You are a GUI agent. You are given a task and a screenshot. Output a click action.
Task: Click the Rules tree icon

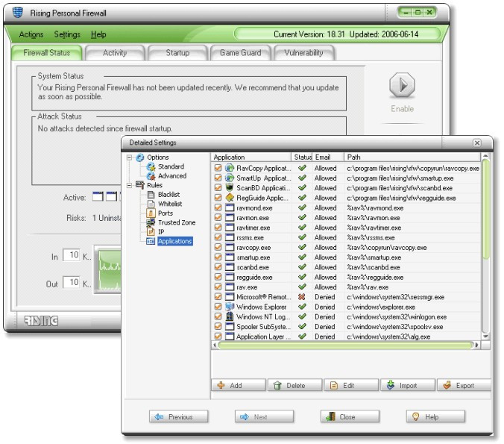click(x=140, y=185)
